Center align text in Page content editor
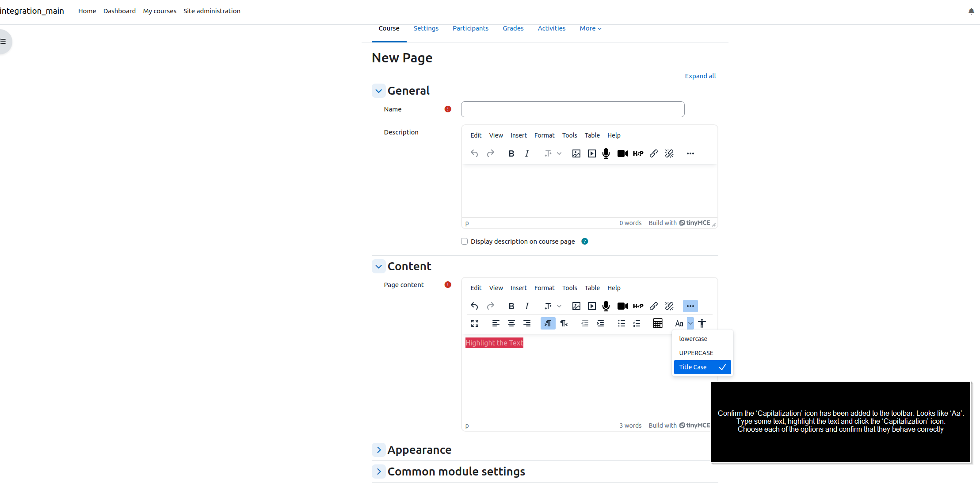 [x=511, y=323]
